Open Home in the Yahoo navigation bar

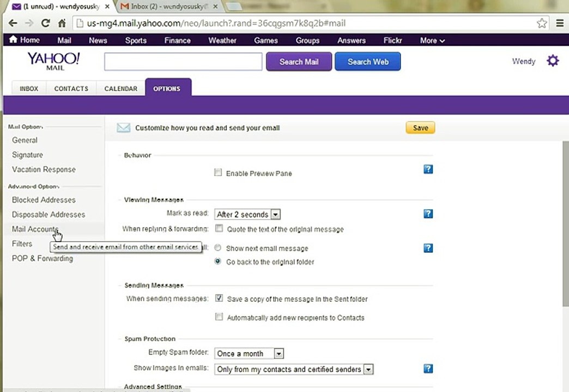point(25,40)
